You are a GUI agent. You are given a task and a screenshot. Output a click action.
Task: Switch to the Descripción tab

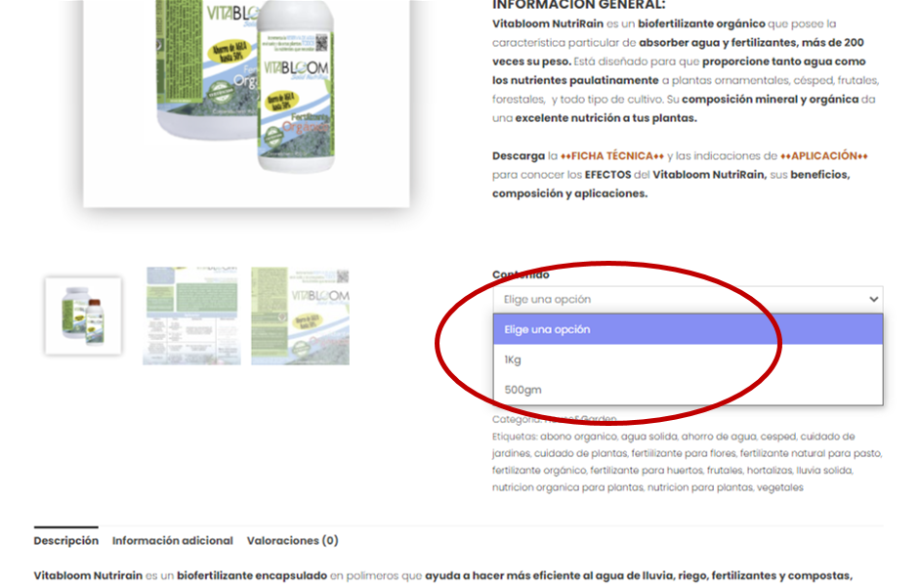pos(65,540)
